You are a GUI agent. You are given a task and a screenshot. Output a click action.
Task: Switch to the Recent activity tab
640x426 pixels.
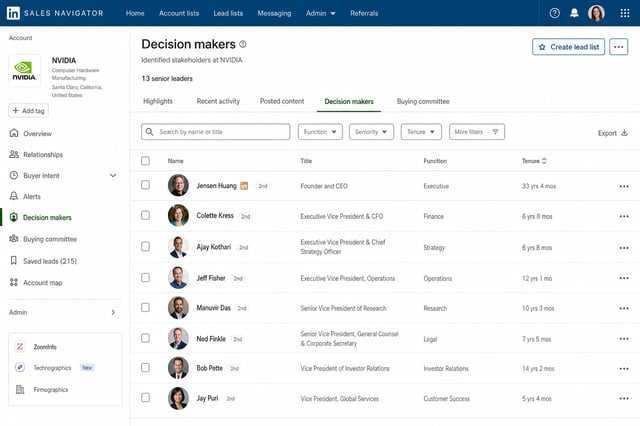click(218, 101)
